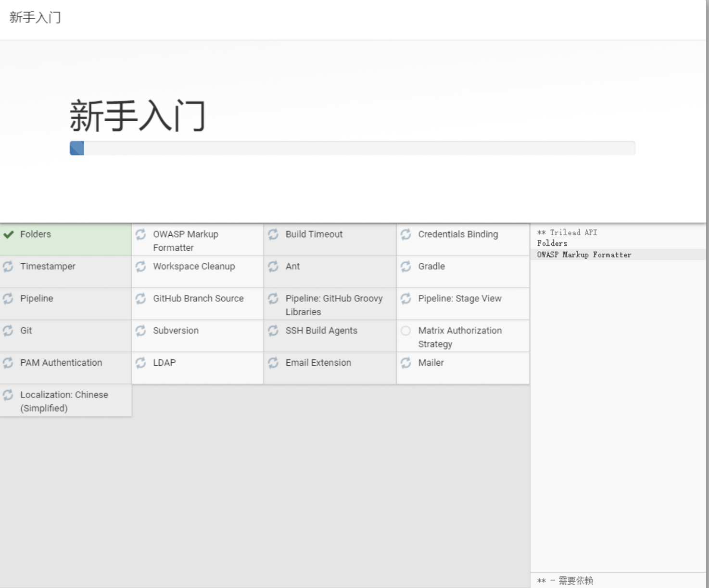Screen dimensions: 709x588
Task: Click the small 新手入门 title in header
Action: coord(35,18)
